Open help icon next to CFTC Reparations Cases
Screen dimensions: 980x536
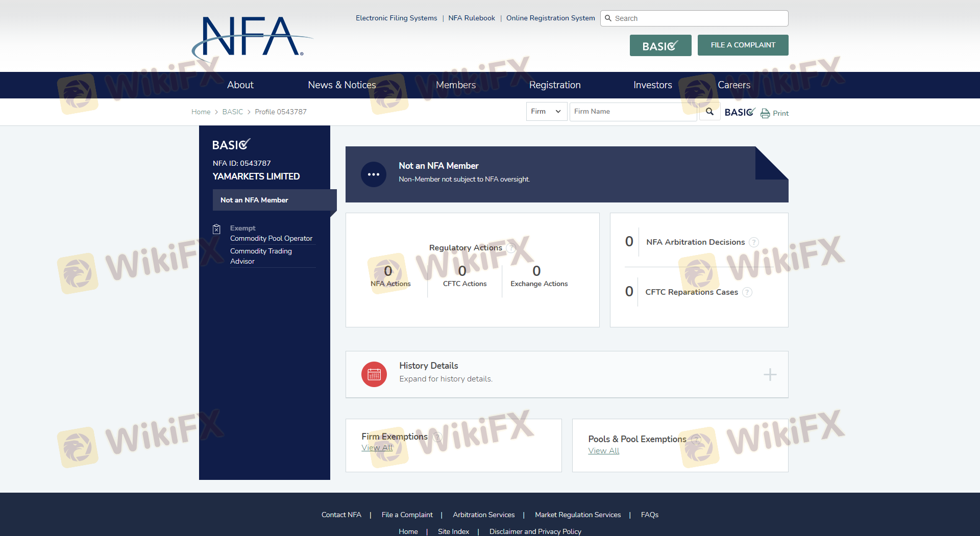point(747,292)
